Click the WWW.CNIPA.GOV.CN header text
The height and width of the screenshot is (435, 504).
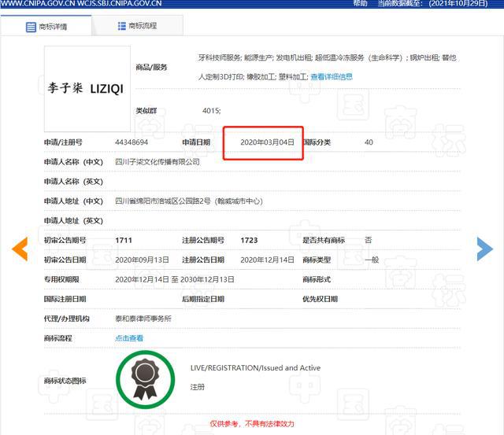[x=37, y=3]
